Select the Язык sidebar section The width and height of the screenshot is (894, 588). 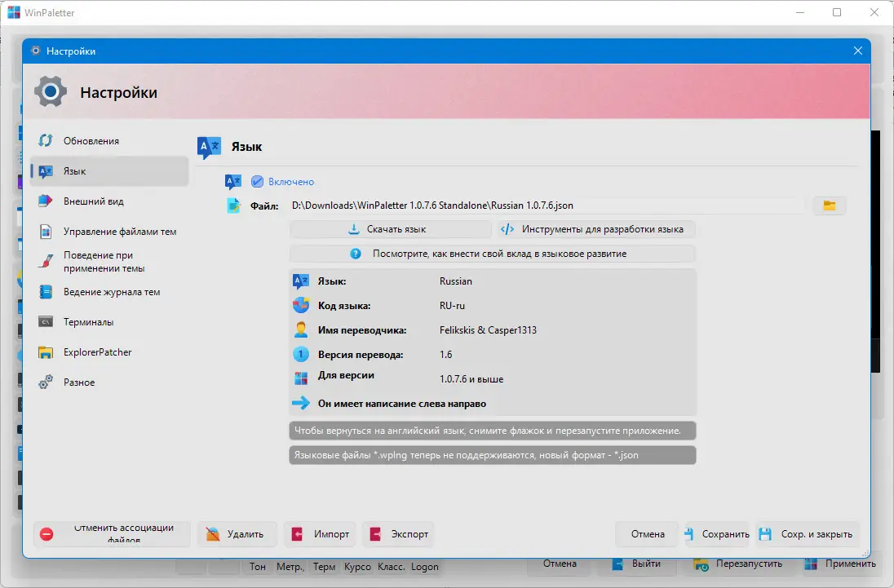tap(109, 171)
